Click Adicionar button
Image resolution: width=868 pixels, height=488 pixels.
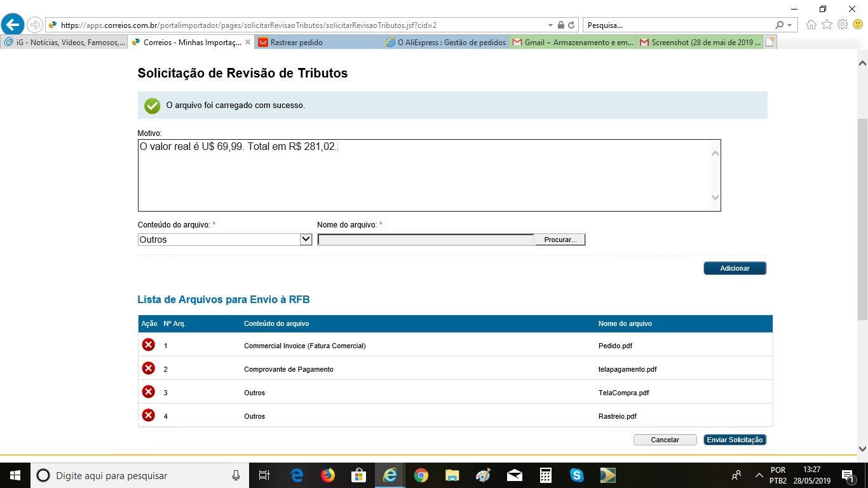735,268
